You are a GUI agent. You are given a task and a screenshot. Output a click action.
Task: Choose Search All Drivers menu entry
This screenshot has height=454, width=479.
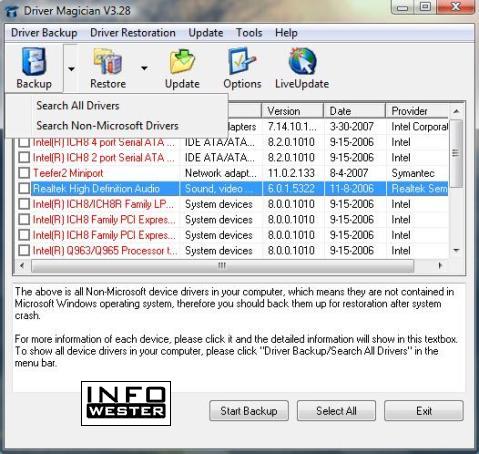(x=78, y=106)
